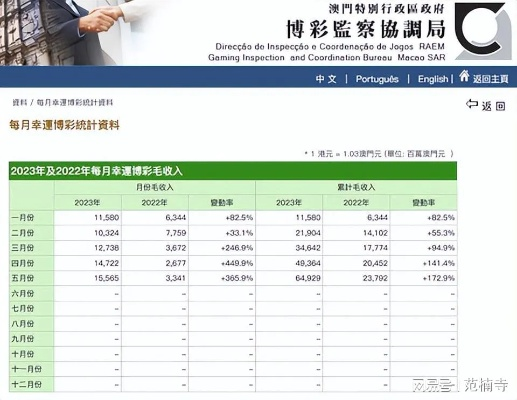Click the +172.9% cumulative change cell
The width and height of the screenshot is (517, 400).
[x=439, y=278]
